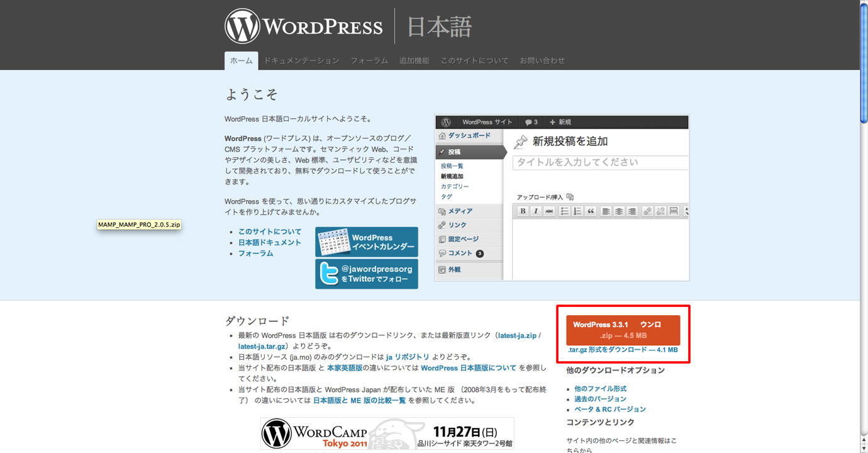Screen dimensions: 868x453
Task: Open the フォーラム nav item
Action: point(369,60)
